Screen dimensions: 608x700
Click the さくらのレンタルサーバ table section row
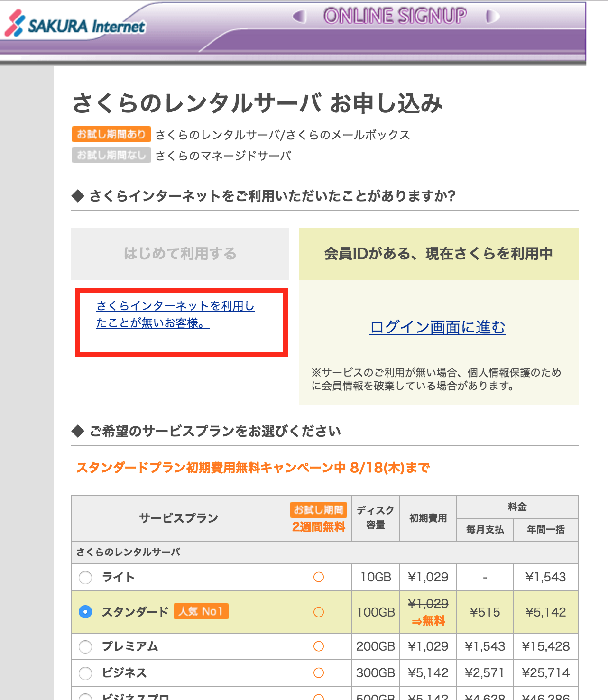[x=325, y=553]
